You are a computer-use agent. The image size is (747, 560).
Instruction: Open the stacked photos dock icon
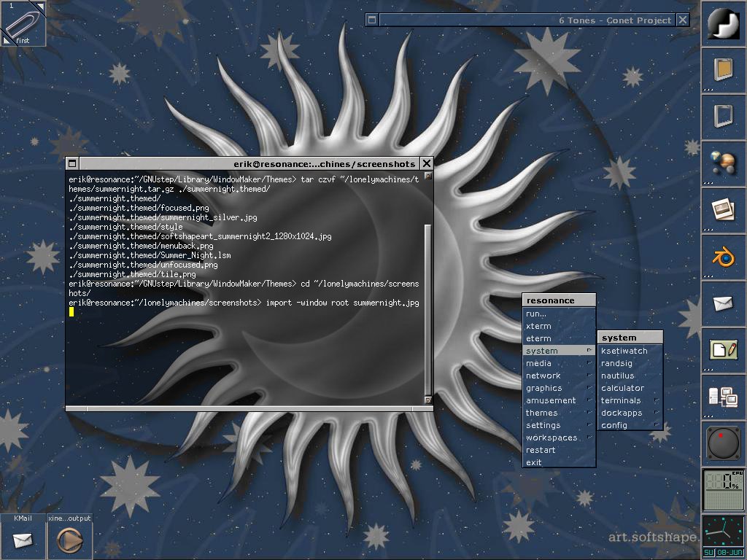724,209
